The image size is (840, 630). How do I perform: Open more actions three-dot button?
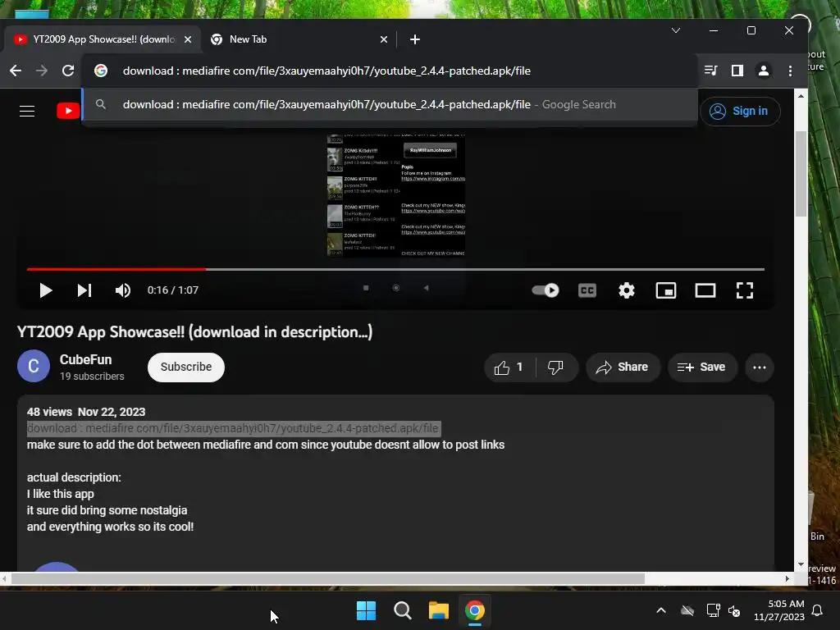tap(759, 367)
